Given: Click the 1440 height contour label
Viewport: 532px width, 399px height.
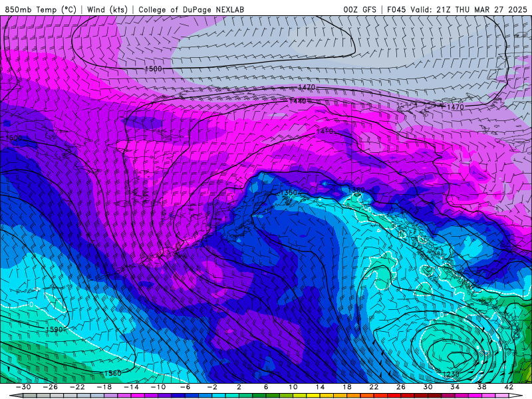Looking at the screenshot, I should pyautogui.click(x=298, y=101).
